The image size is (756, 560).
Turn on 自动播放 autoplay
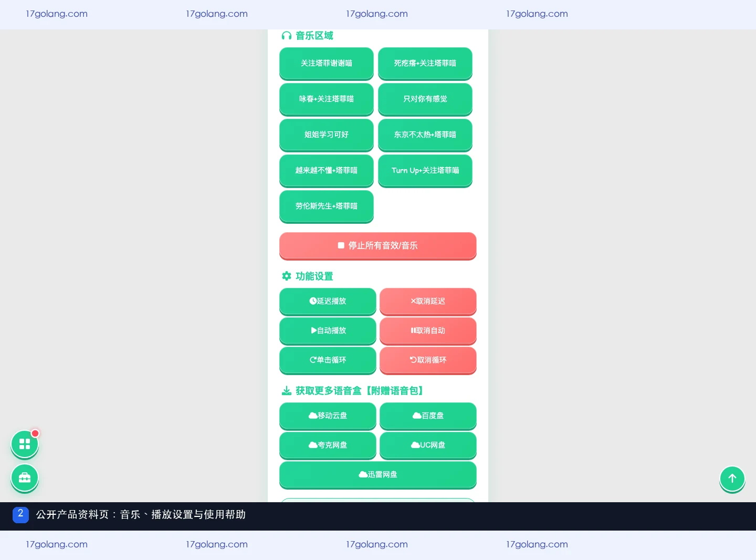coord(328,330)
